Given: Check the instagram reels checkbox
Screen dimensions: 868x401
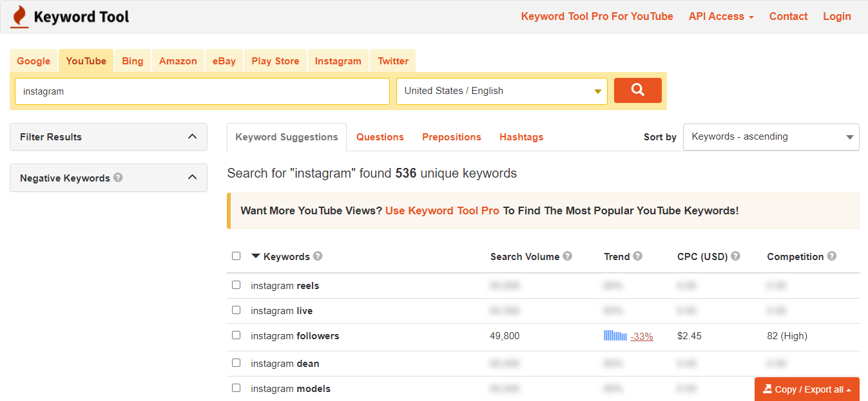Looking at the screenshot, I should (x=236, y=284).
